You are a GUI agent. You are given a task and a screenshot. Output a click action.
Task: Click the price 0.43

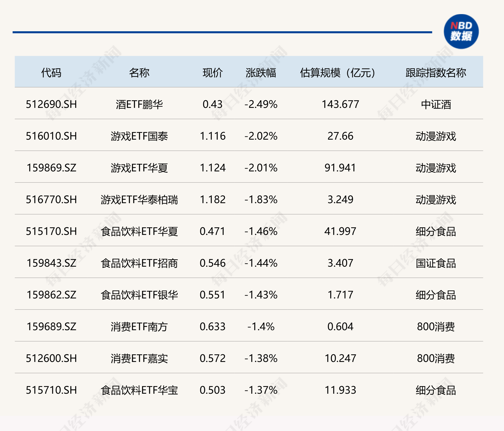tap(213, 104)
